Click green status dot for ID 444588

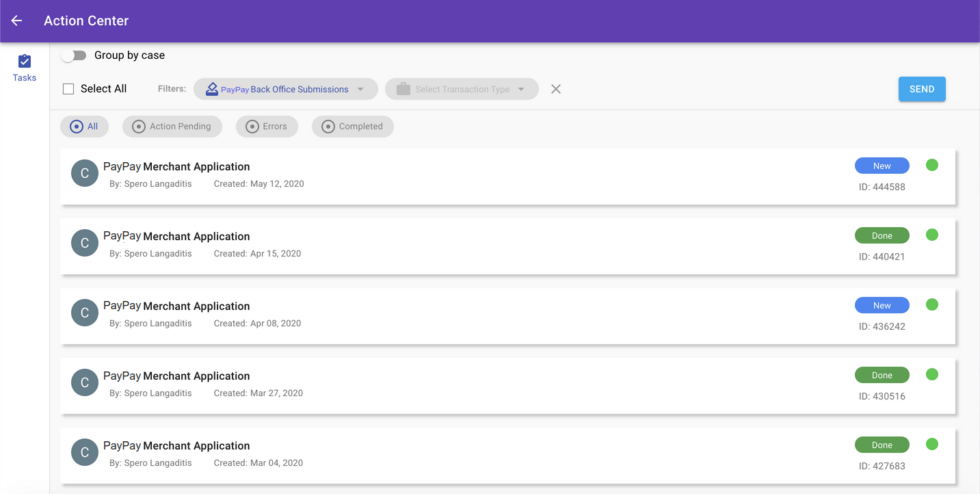(x=932, y=165)
